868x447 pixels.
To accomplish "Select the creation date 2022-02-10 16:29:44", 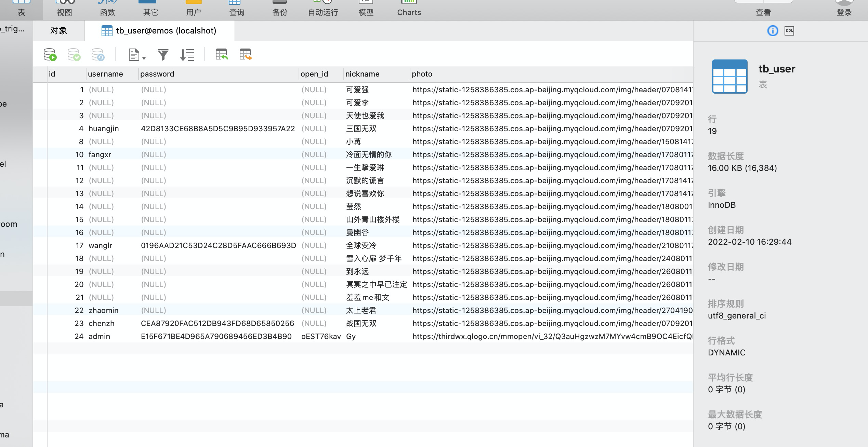I will click(750, 242).
